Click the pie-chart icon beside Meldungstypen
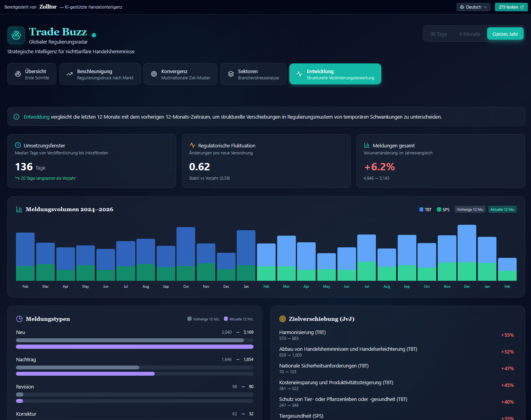The height and width of the screenshot is (420, 531). [x=19, y=318]
